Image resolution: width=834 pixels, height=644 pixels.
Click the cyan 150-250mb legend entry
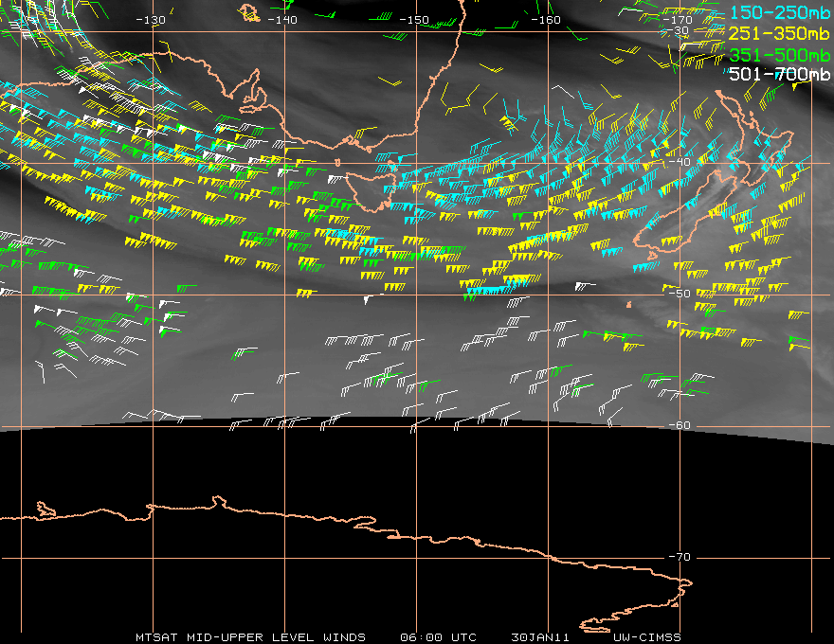[780, 12]
